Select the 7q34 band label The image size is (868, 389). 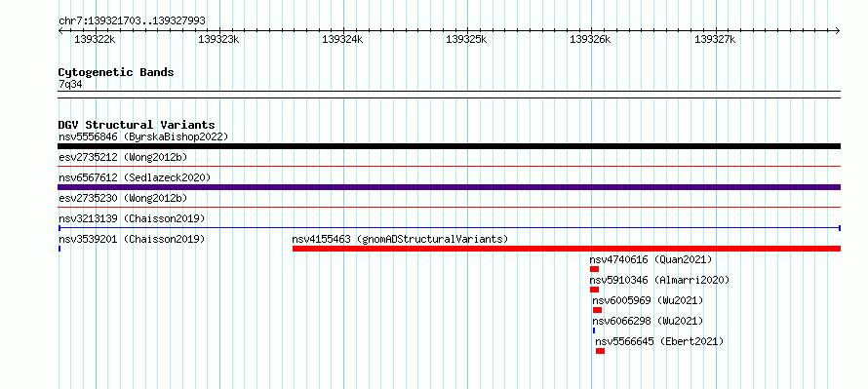(70, 84)
